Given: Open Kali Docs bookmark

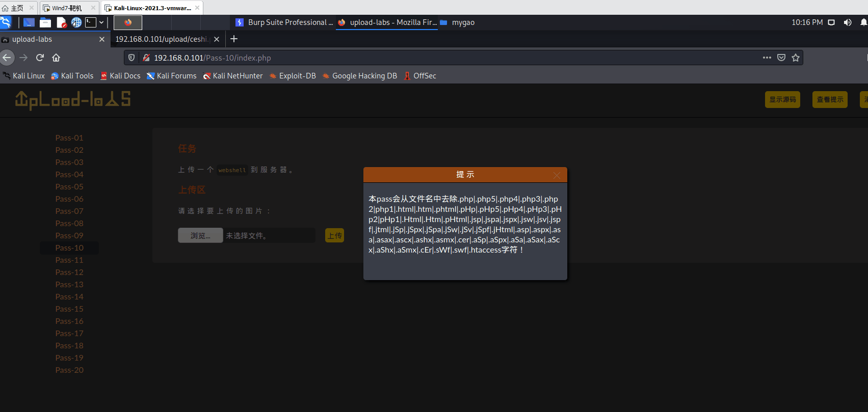Looking at the screenshot, I should pyautogui.click(x=120, y=76).
